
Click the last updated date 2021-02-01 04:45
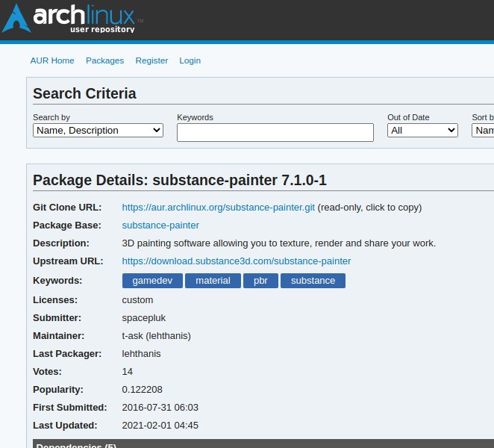click(160, 426)
